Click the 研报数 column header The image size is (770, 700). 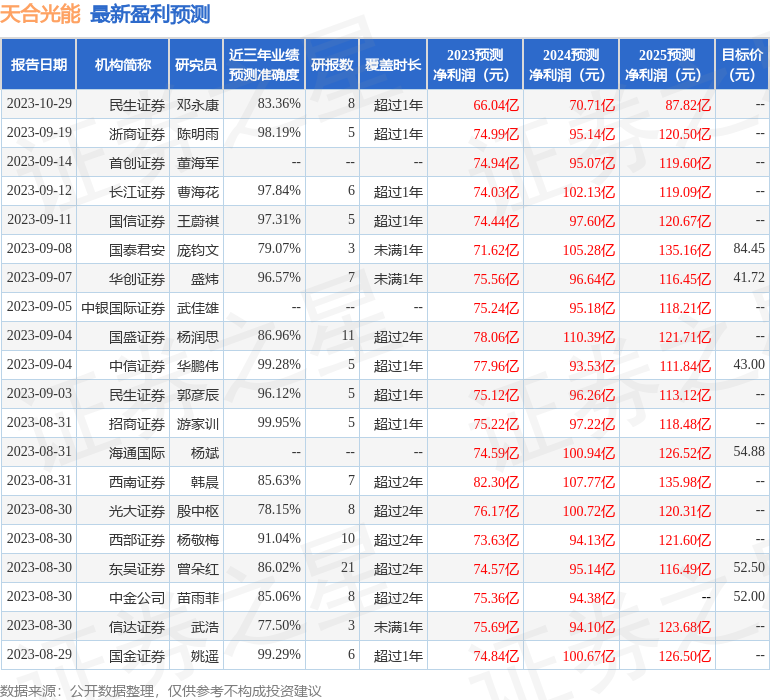coord(332,64)
